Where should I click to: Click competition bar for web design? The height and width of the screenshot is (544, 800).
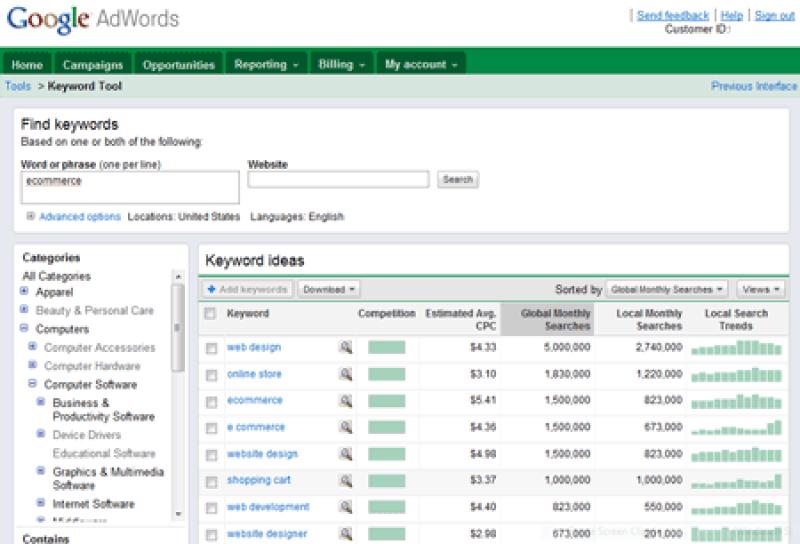coord(386,348)
